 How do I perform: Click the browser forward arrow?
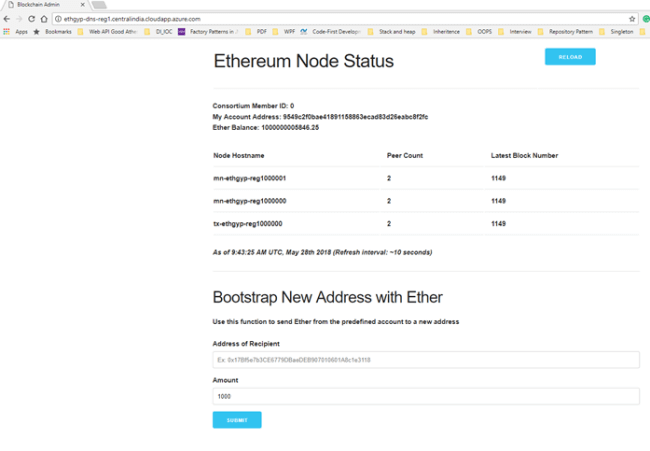(19, 19)
